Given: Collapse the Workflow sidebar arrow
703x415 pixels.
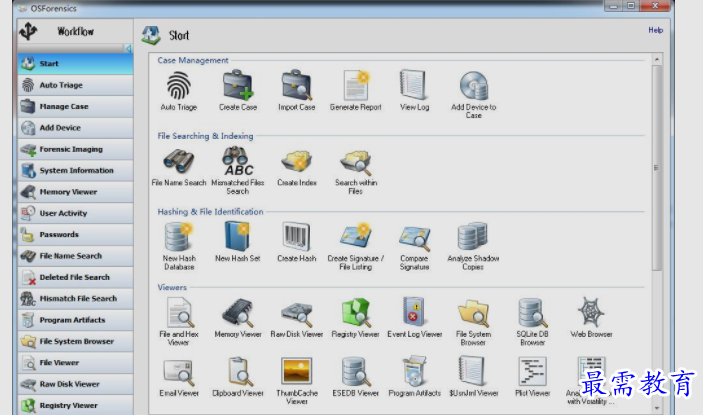Looking at the screenshot, I should point(128,48).
